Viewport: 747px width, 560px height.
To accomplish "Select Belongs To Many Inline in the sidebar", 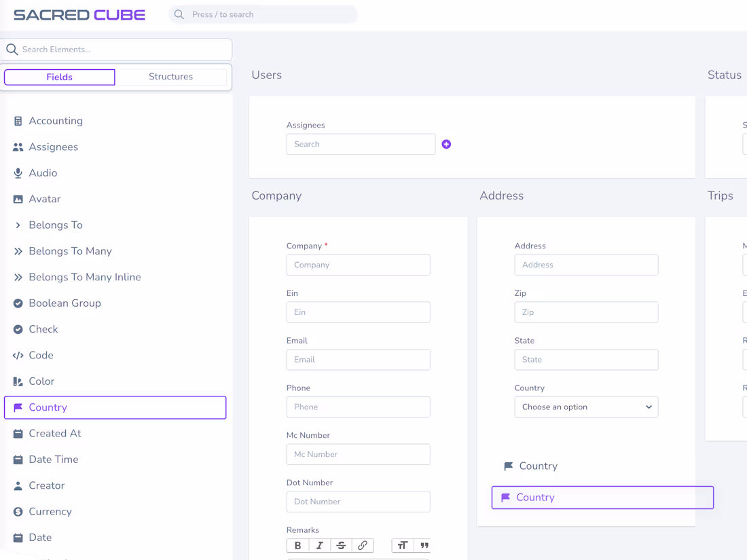I will tap(85, 277).
